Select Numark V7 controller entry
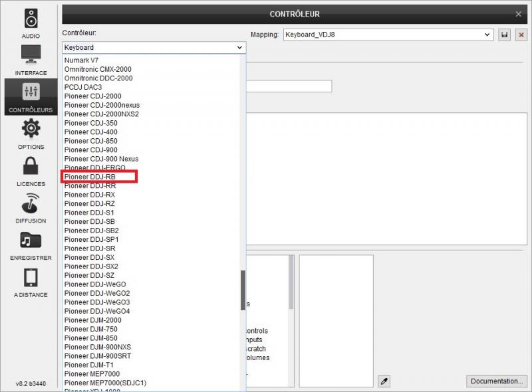The height and width of the screenshot is (392, 532). coord(81,60)
